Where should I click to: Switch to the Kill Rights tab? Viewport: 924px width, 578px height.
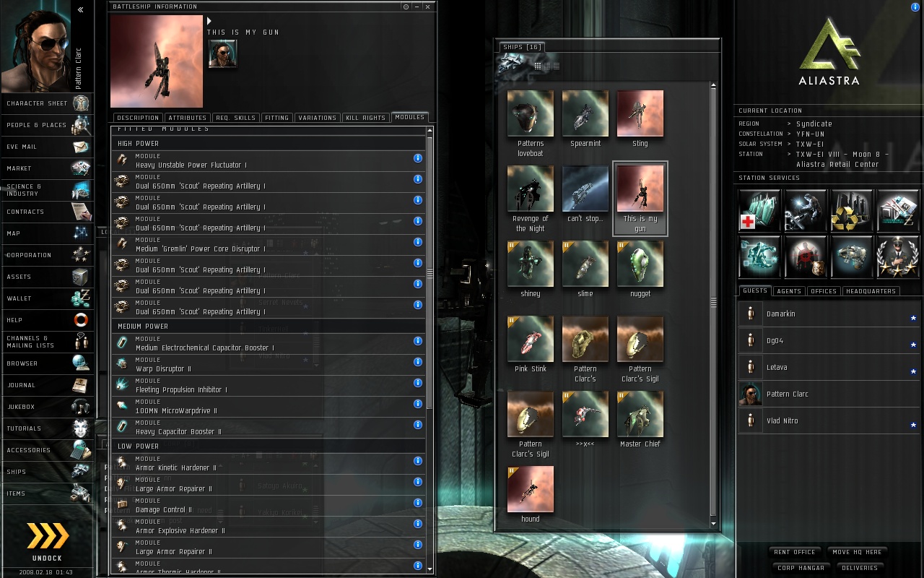pos(365,118)
